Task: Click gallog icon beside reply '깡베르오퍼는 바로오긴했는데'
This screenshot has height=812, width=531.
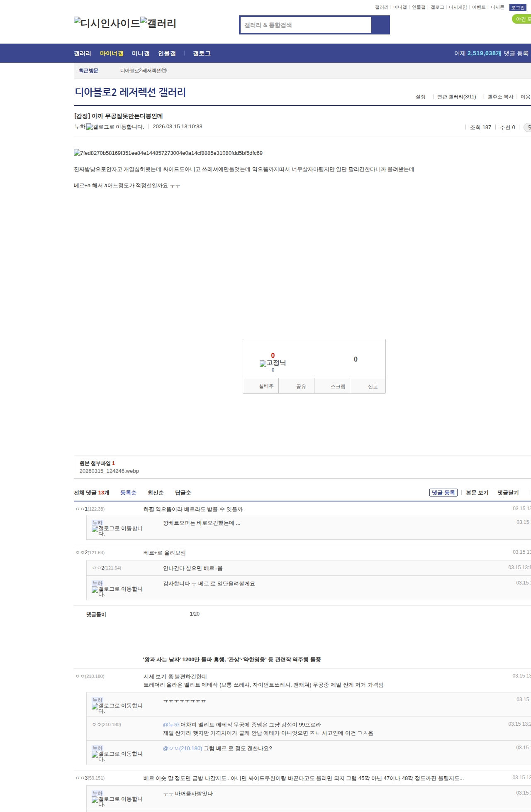Action: tap(117, 531)
